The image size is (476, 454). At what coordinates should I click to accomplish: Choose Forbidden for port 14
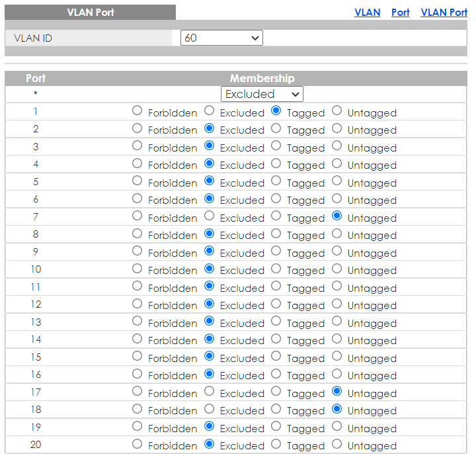[x=138, y=339]
